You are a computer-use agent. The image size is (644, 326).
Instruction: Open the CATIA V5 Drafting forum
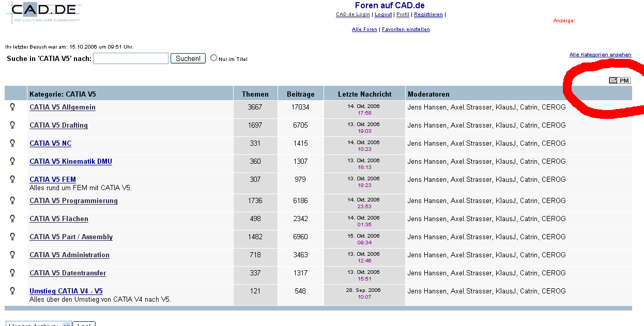58,126
